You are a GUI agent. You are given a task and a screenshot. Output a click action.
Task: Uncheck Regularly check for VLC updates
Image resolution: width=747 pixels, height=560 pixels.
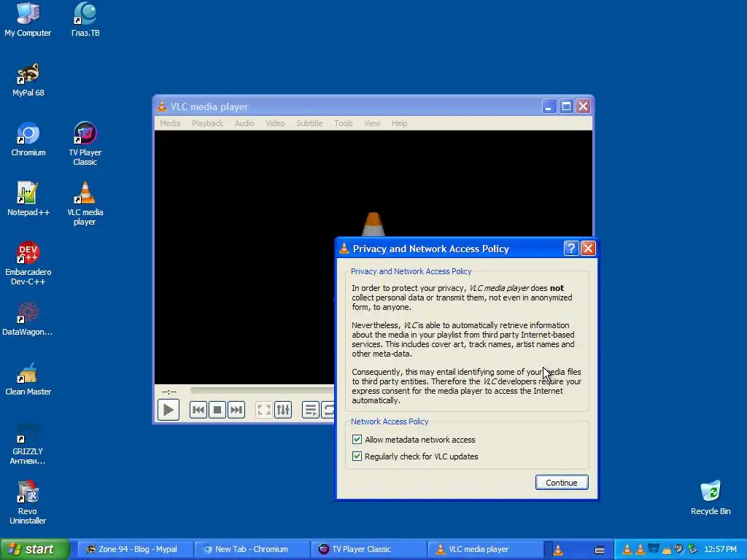(x=357, y=456)
